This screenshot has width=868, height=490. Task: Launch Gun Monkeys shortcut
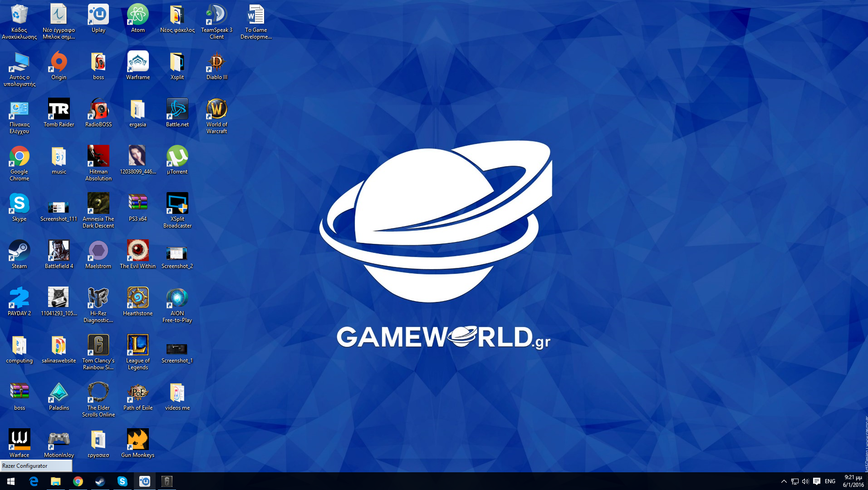tap(137, 443)
